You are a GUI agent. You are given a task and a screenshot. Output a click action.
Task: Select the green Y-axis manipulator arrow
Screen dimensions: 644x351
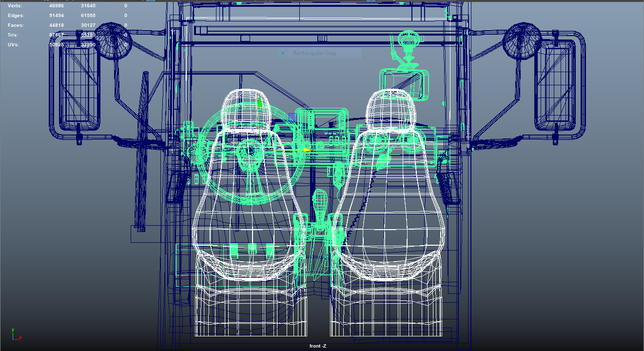click(x=260, y=103)
